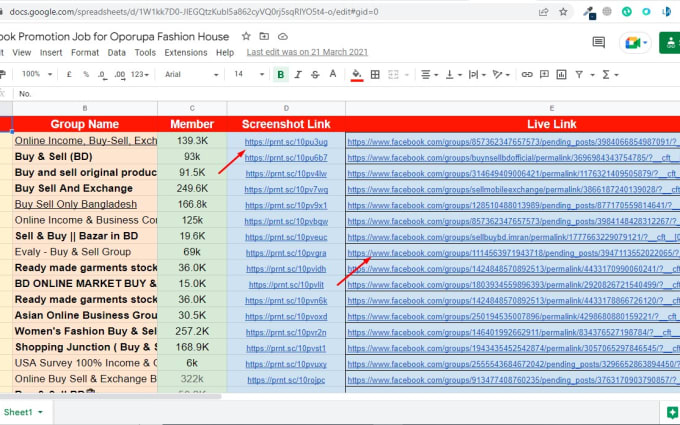The height and width of the screenshot is (425, 680).
Task: Open screenshot link prnt.sc/10pu6b7
Action: click(286, 158)
